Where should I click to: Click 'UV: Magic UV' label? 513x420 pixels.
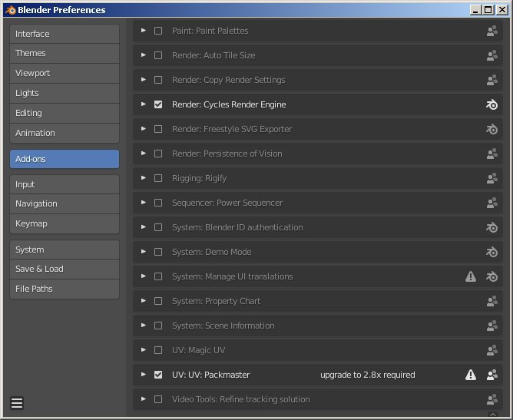pos(199,350)
